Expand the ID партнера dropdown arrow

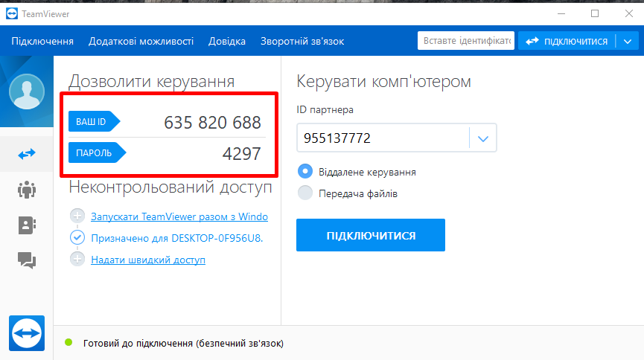[482, 138]
